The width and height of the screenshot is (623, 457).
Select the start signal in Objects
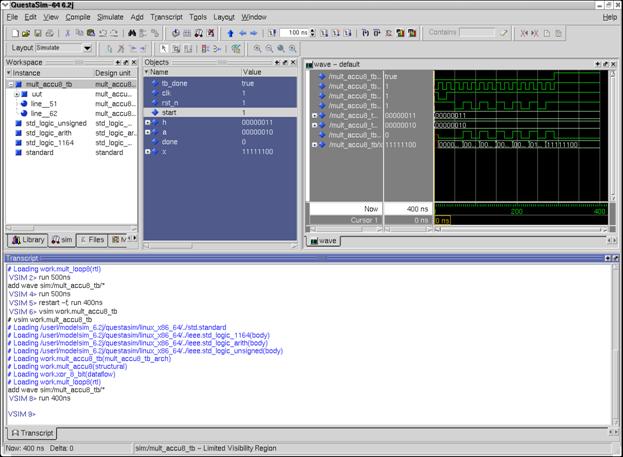pyautogui.click(x=170, y=113)
